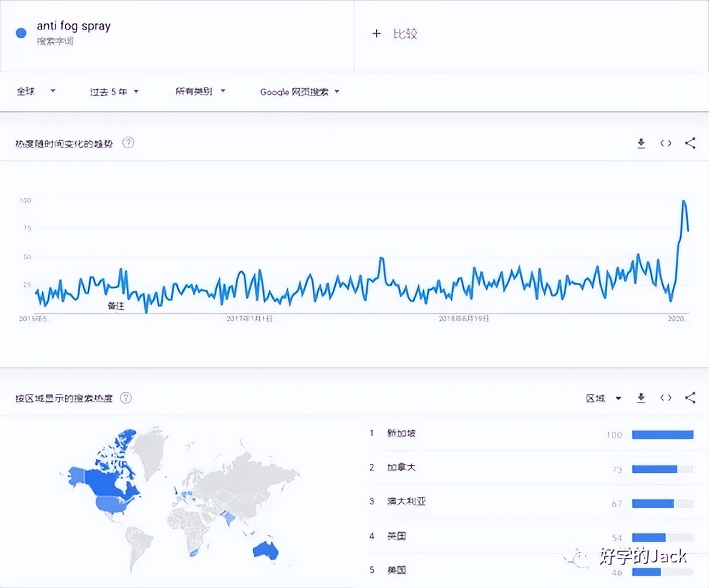
Task: Select the anti fog spray search term
Action: (x=74, y=27)
